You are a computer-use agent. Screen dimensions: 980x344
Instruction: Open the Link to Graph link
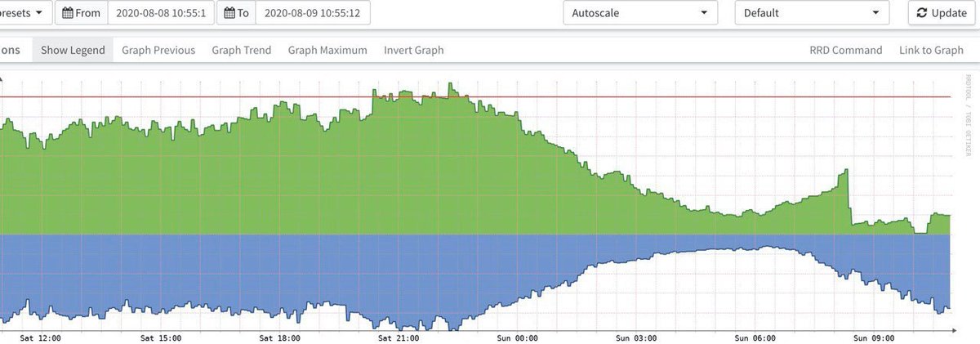coord(932,50)
